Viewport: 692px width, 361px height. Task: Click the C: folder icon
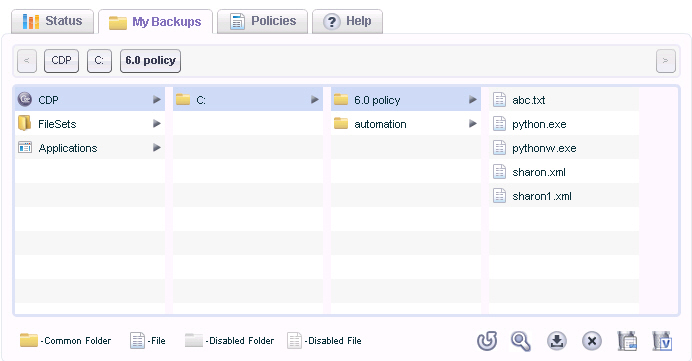[x=183, y=99]
